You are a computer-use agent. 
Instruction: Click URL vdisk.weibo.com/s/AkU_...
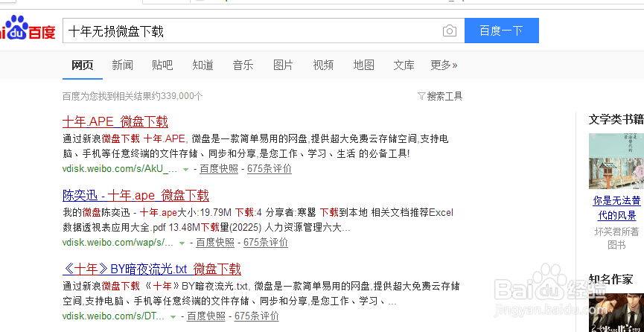pos(120,169)
